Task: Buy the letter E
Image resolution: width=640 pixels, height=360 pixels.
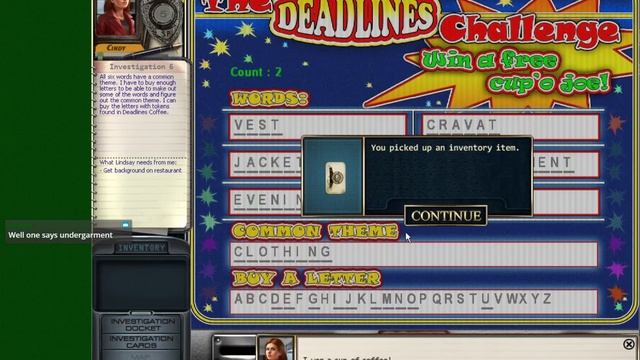Action: coord(287,299)
